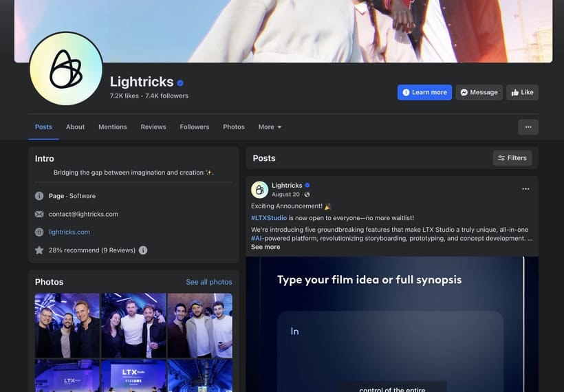Open page options three-dot menu beside tabs
The height and width of the screenshot is (392, 564).
(528, 127)
